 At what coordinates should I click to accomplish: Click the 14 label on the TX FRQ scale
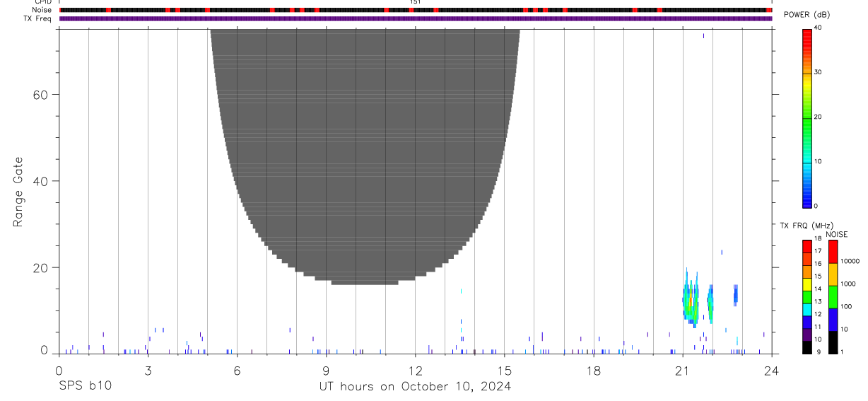pyautogui.click(x=818, y=289)
